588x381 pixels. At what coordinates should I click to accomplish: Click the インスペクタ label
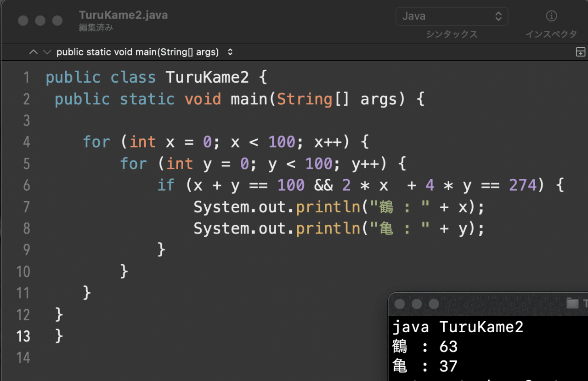(551, 34)
